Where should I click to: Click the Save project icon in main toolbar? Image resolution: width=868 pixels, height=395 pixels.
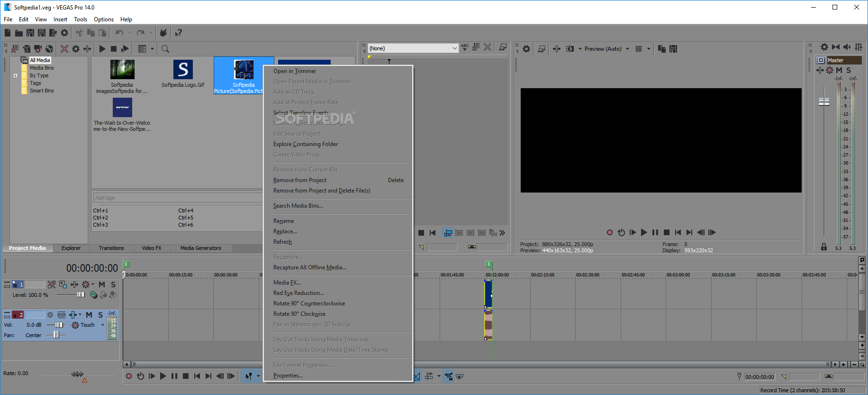(30, 33)
